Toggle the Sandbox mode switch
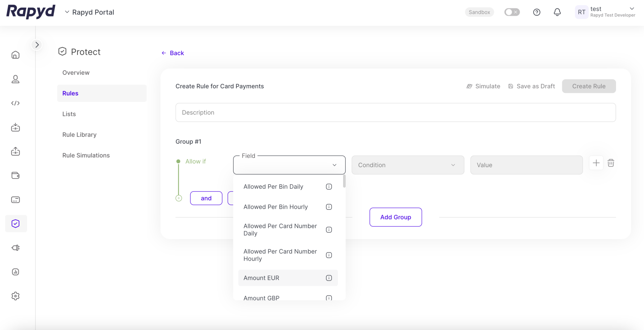This screenshot has width=644, height=330. click(x=512, y=12)
